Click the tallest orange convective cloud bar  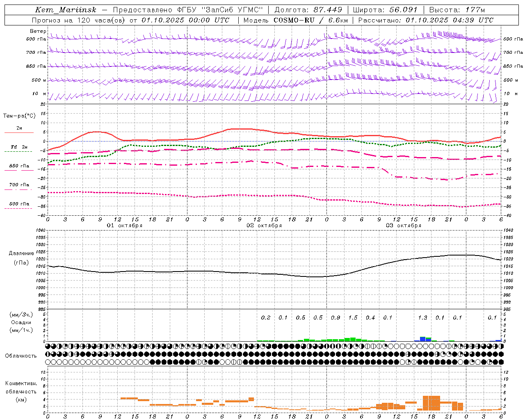pos(431,403)
